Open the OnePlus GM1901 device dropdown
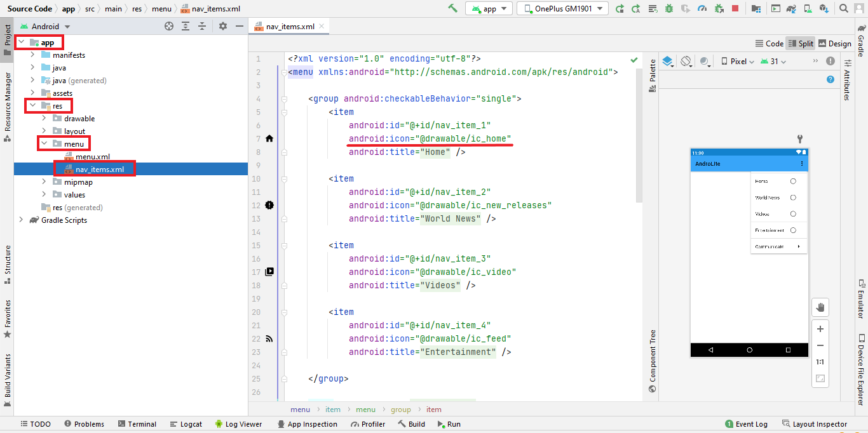The width and height of the screenshot is (868, 433). (x=562, y=9)
